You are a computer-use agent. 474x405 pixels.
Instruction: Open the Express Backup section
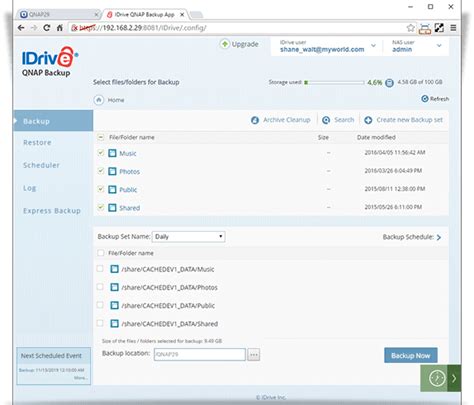tap(52, 211)
